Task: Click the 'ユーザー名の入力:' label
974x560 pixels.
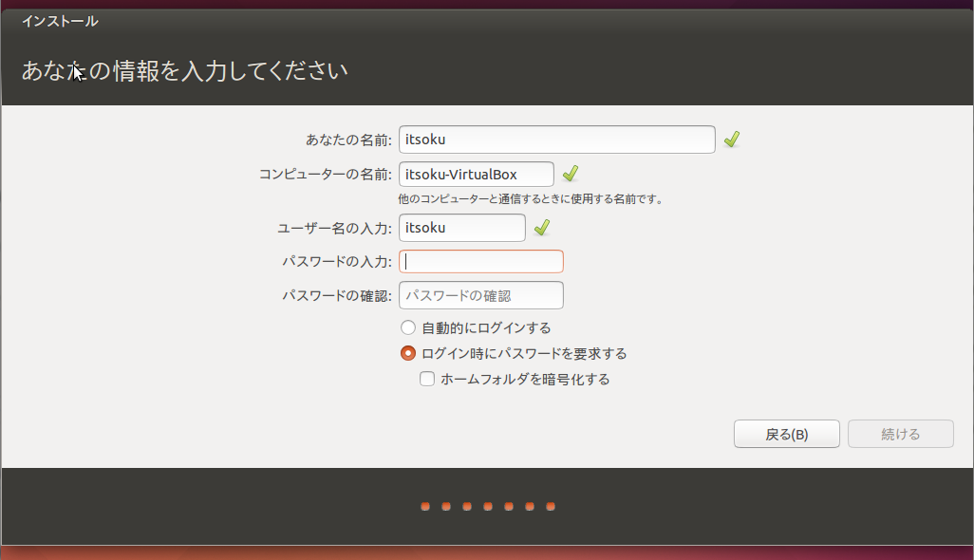Action: (335, 229)
